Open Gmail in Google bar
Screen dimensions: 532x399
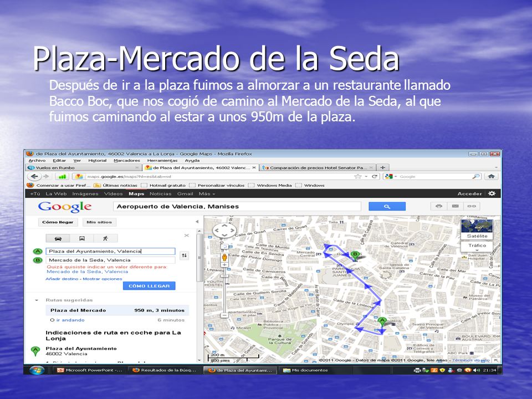coord(185,194)
